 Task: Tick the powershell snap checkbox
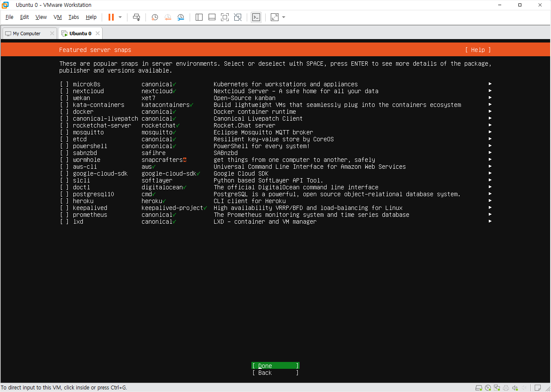64,146
